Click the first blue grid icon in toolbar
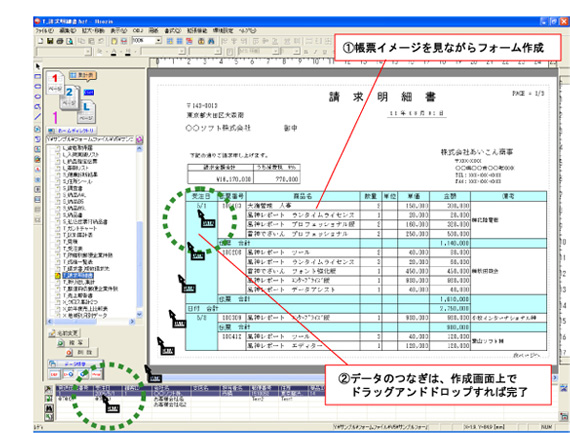Viewport: 570px width, 433px height. pos(170,41)
